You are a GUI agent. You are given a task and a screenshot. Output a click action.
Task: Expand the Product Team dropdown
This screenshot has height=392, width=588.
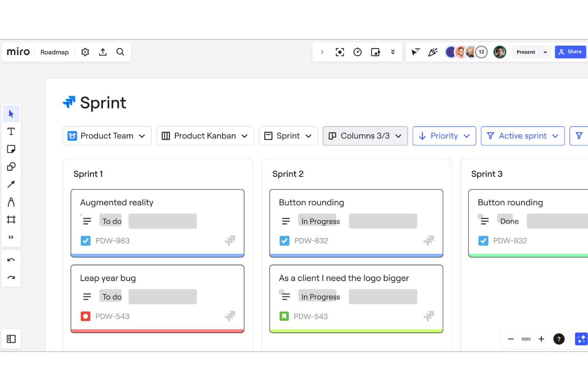coord(107,136)
